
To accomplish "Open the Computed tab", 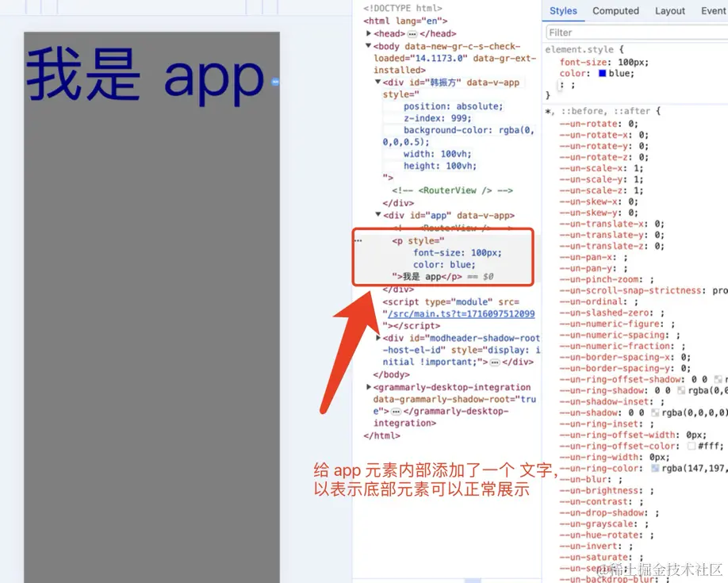I will click(x=615, y=10).
